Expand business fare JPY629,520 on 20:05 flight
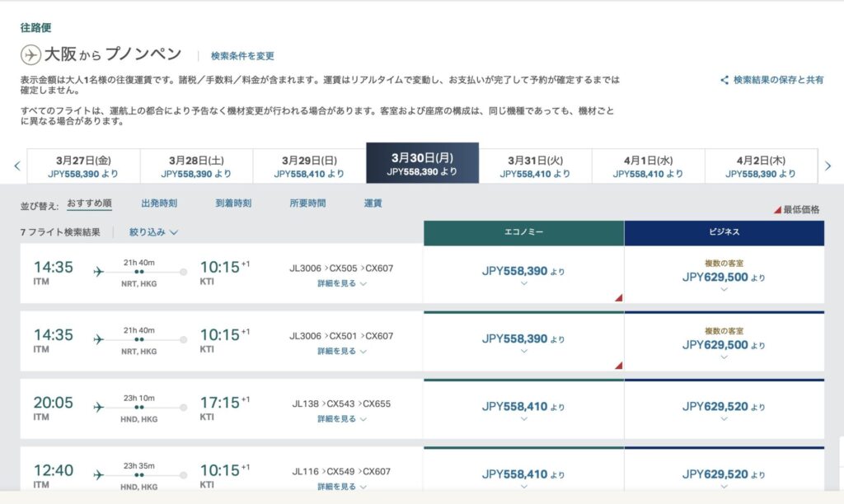This screenshot has width=844, height=504. coord(724,410)
